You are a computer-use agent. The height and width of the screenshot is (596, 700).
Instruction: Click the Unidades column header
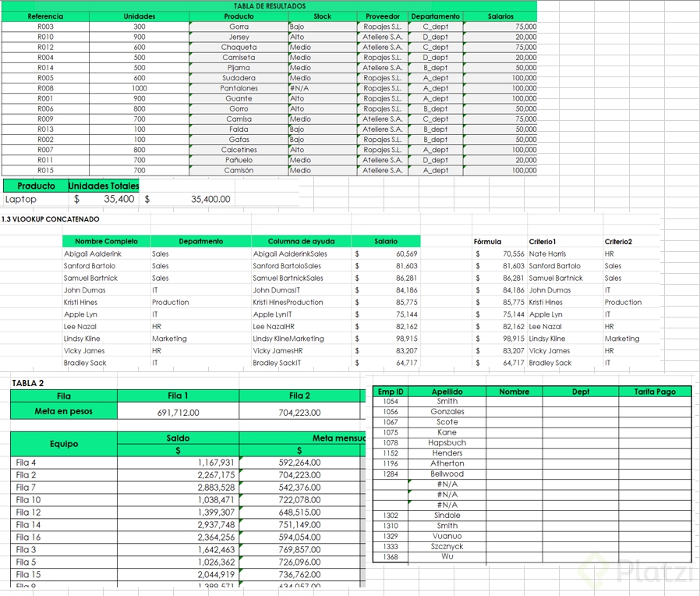(x=140, y=16)
